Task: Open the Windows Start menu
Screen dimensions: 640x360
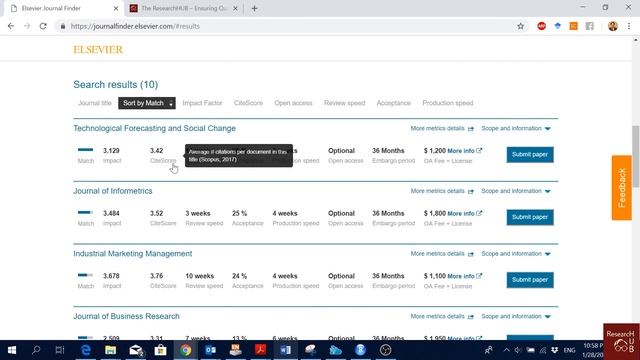Action: [x=11, y=350]
